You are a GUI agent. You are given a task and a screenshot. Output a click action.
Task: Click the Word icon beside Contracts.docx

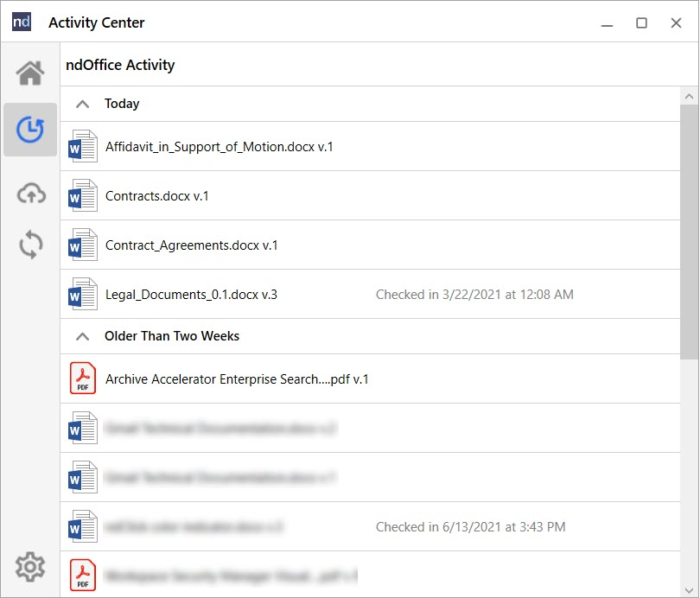(x=83, y=196)
